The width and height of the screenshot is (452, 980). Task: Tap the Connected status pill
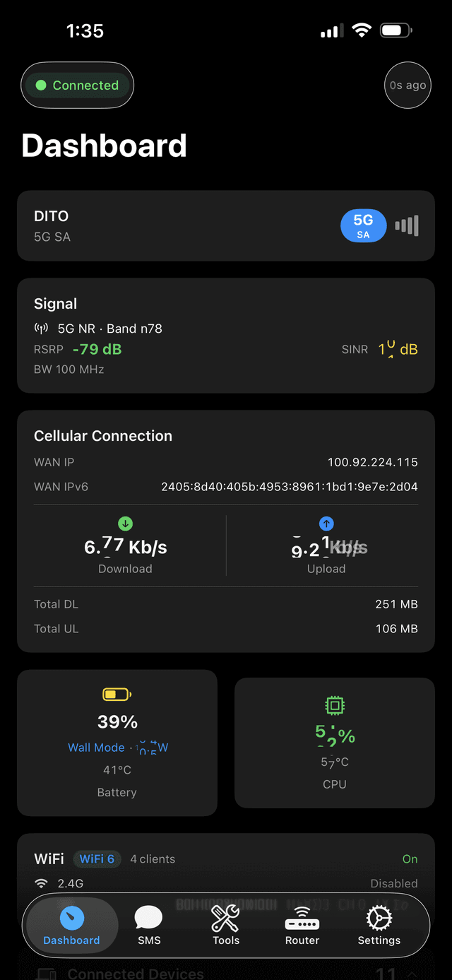77,85
